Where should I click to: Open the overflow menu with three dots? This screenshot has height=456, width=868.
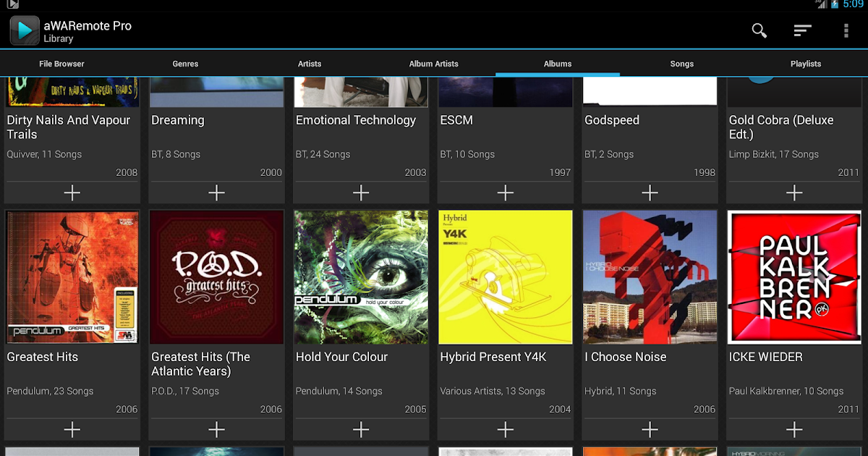click(x=846, y=30)
